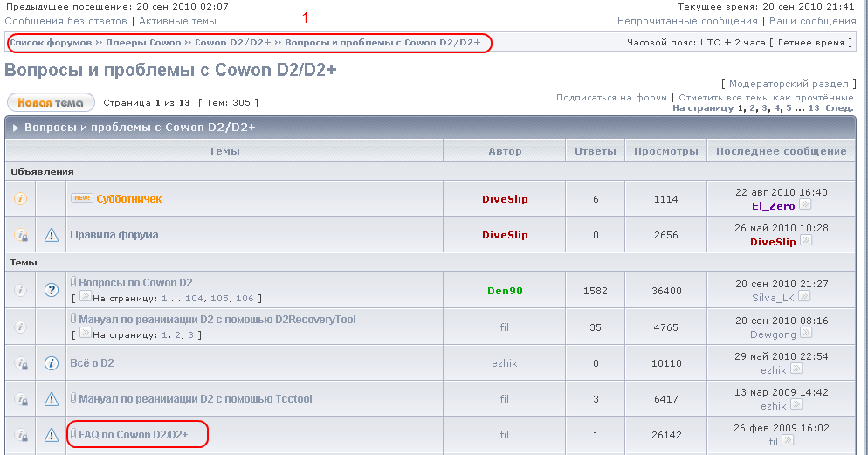868x455 pixels.
Task: Click Отметить все темы как прочтённые
Action: [x=766, y=98]
